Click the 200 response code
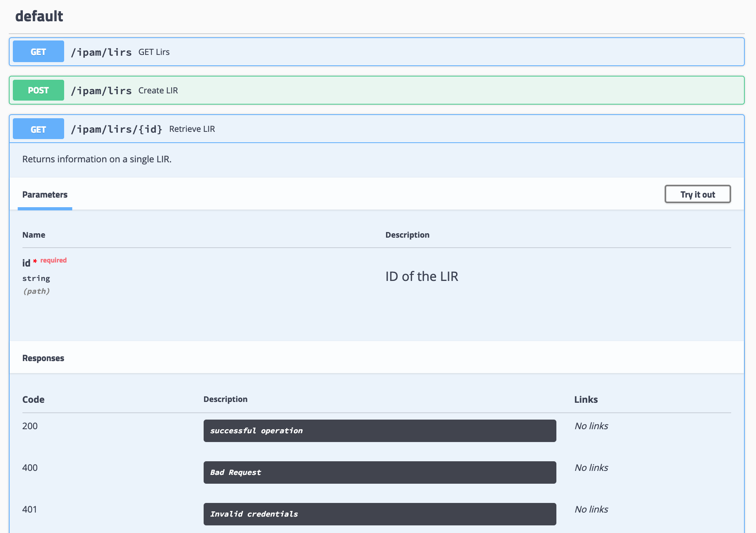This screenshot has height=533, width=756. coord(30,426)
